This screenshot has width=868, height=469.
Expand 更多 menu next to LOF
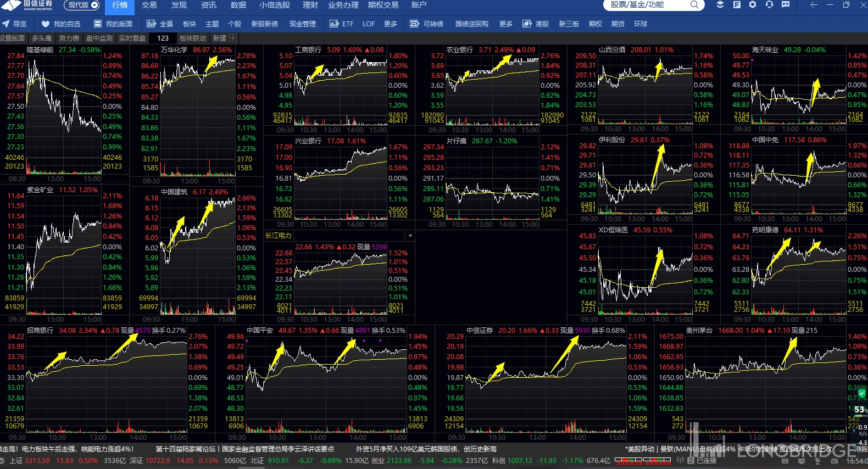pos(390,24)
